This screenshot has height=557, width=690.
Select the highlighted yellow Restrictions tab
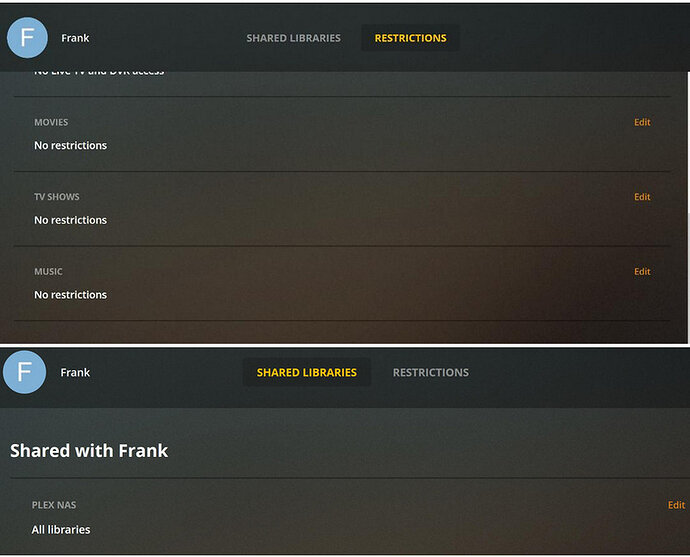point(410,38)
